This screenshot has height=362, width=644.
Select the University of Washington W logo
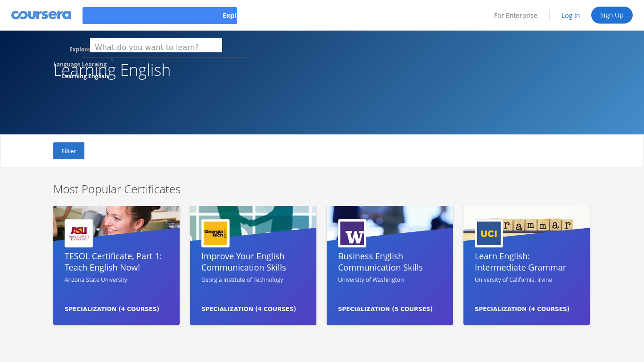click(x=352, y=233)
